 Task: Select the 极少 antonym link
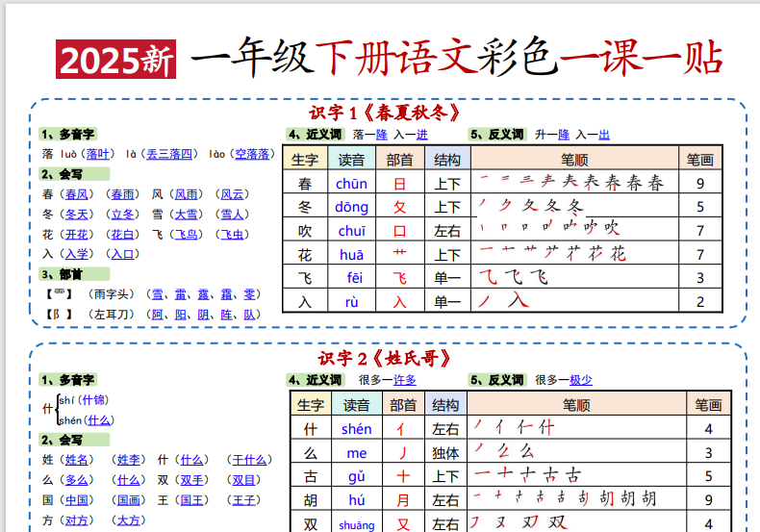point(581,380)
